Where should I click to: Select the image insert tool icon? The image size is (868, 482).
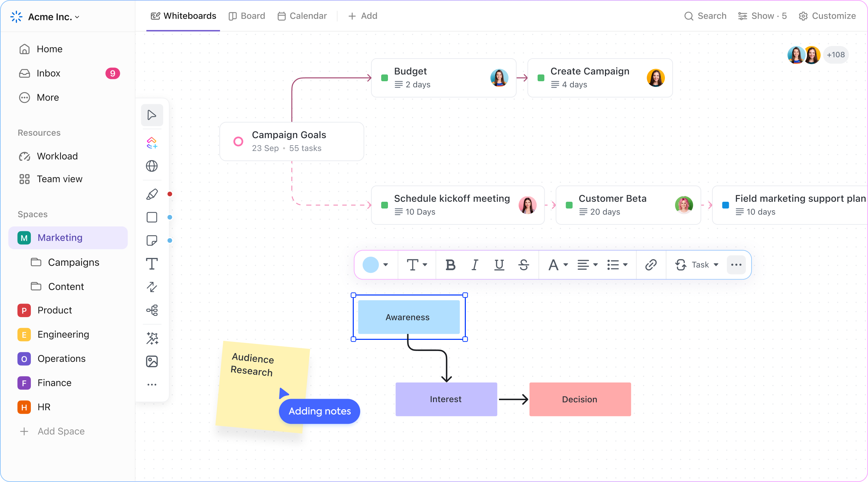[x=153, y=361]
